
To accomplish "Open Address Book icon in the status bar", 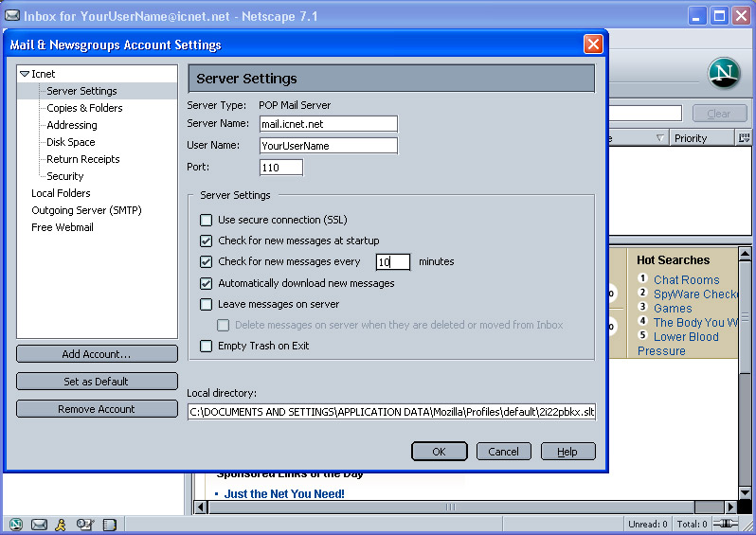I will click(110, 524).
